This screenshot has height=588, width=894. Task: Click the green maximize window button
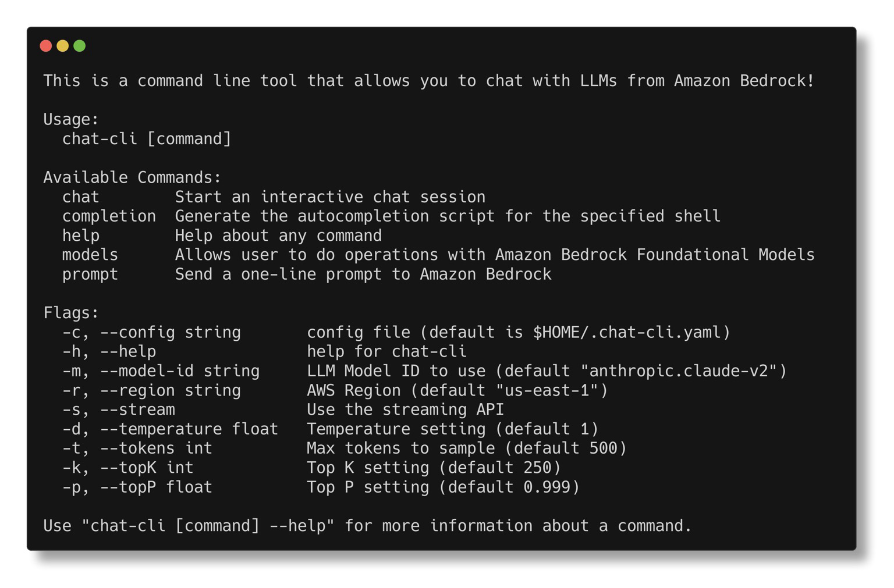[80, 46]
